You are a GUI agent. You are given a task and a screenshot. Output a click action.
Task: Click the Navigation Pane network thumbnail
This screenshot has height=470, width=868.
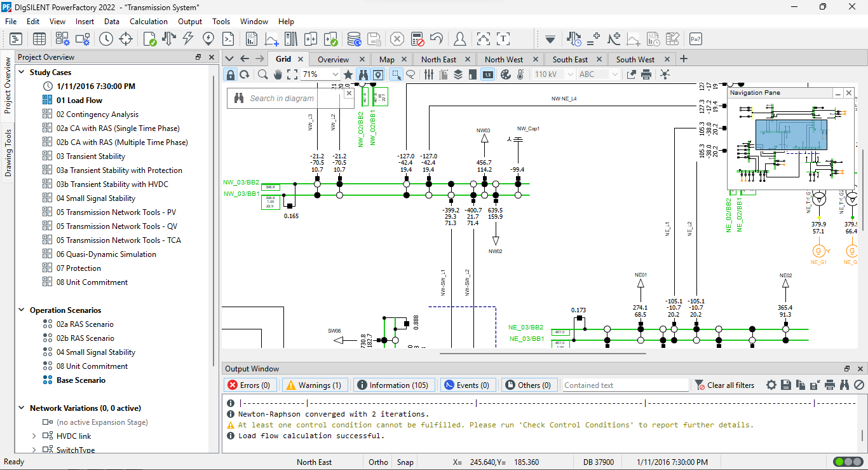[x=790, y=144]
